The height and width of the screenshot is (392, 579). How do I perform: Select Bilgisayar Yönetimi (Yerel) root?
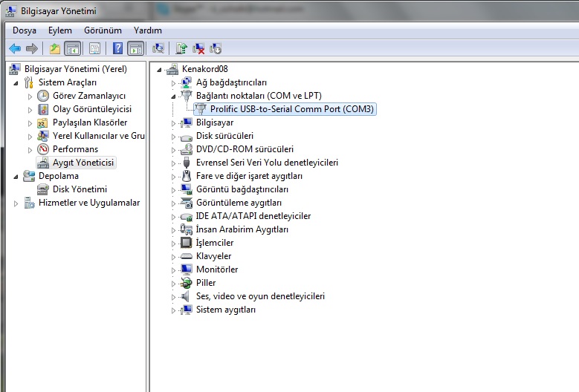click(x=76, y=69)
